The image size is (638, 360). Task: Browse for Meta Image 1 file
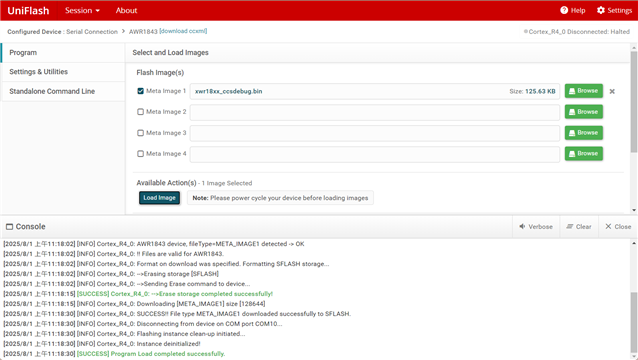(x=583, y=91)
